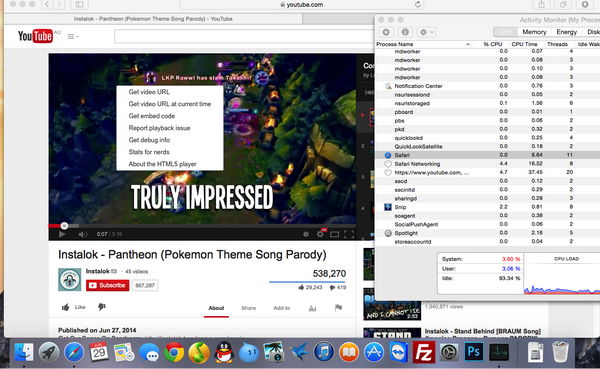Open Photoshop from the Dock
This screenshot has height=369, width=600.
(x=474, y=352)
